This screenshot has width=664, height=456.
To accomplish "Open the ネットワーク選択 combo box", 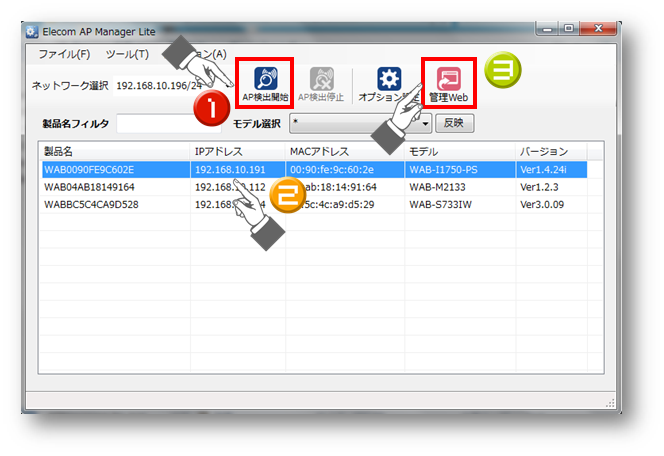I will 174,86.
